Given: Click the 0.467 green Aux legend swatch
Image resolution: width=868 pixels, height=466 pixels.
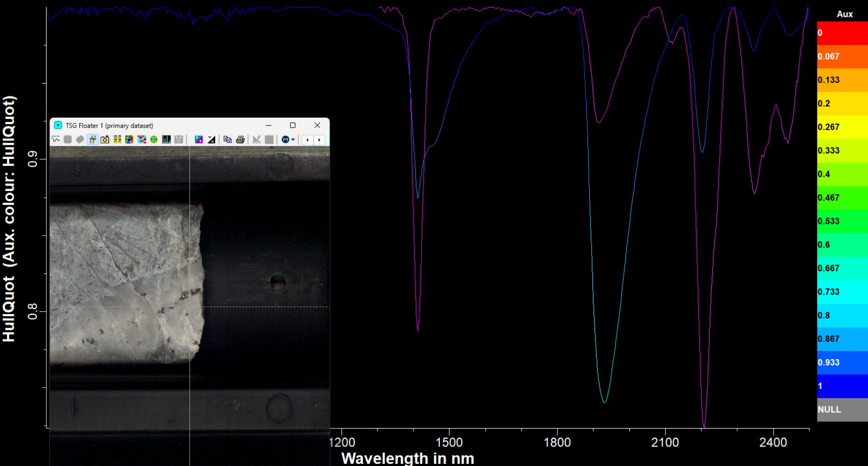Looking at the screenshot, I should click(x=843, y=197).
